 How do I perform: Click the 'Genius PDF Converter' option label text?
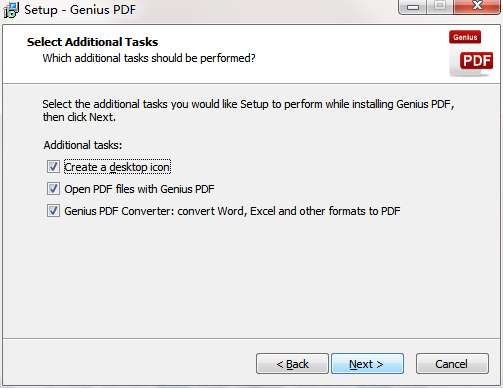tap(232, 211)
